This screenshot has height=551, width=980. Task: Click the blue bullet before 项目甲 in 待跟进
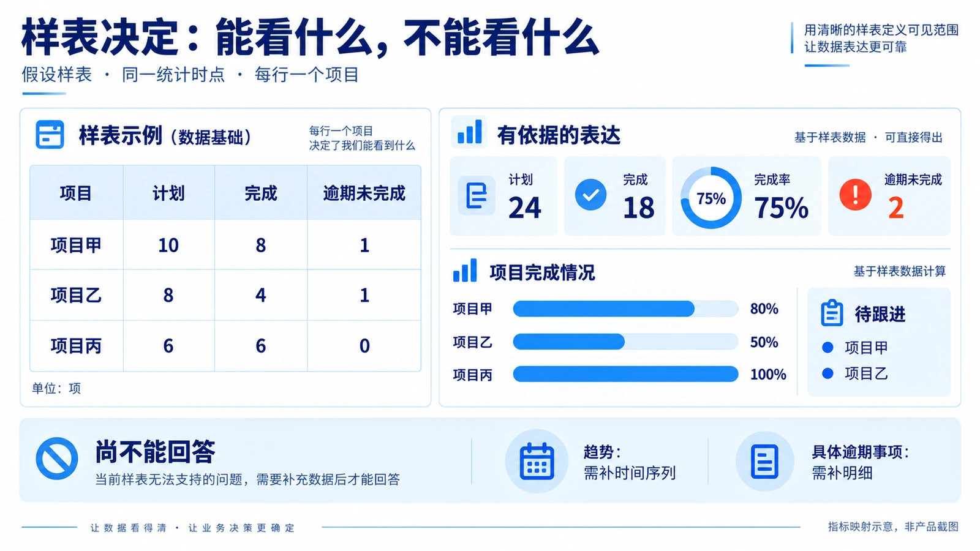click(x=827, y=347)
